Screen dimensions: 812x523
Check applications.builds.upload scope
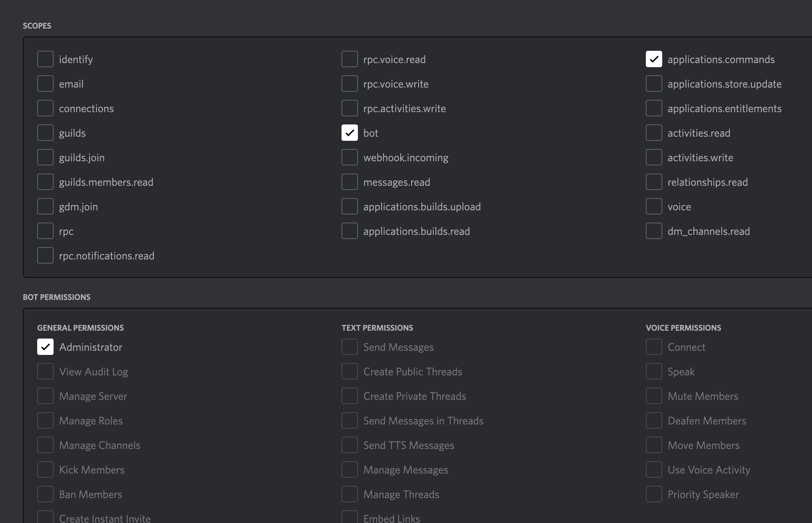(350, 207)
